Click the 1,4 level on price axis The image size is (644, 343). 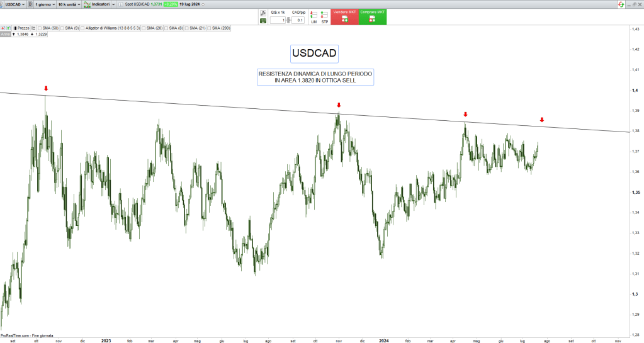635,91
